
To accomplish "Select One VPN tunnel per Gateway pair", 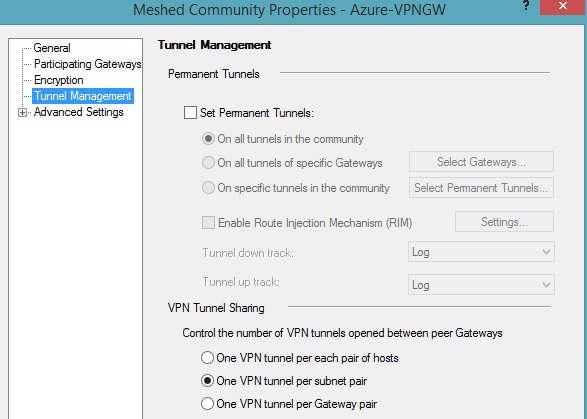I will pyautogui.click(x=207, y=404).
